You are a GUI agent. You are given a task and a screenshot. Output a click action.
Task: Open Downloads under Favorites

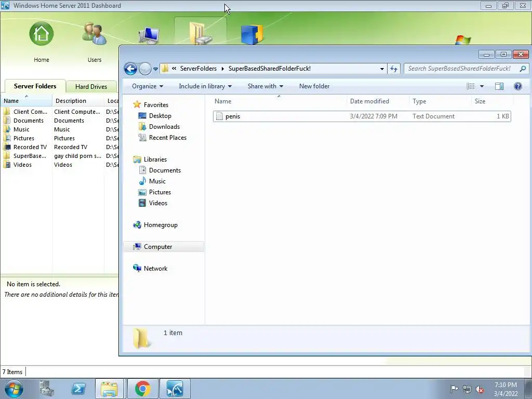(x=164, y=127)
